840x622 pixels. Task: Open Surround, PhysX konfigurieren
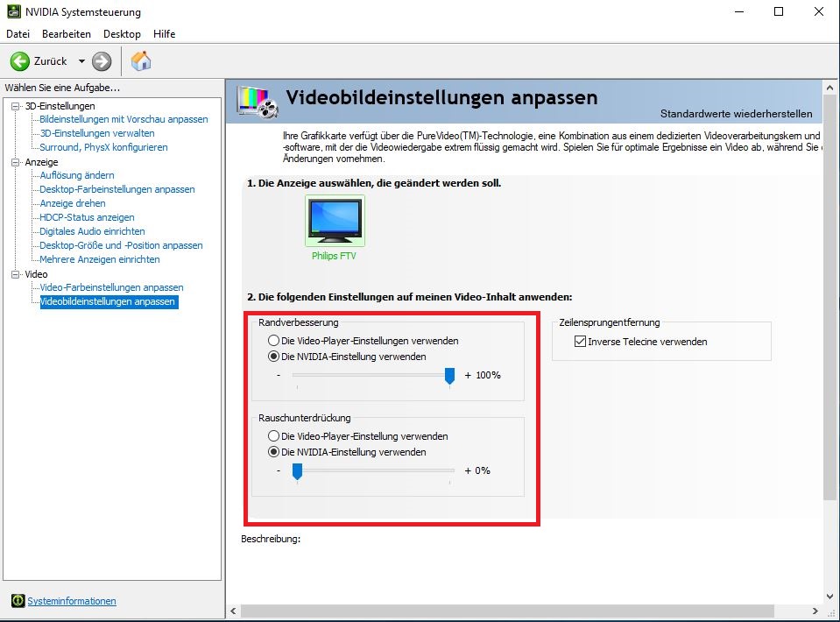tap(103, 147)
